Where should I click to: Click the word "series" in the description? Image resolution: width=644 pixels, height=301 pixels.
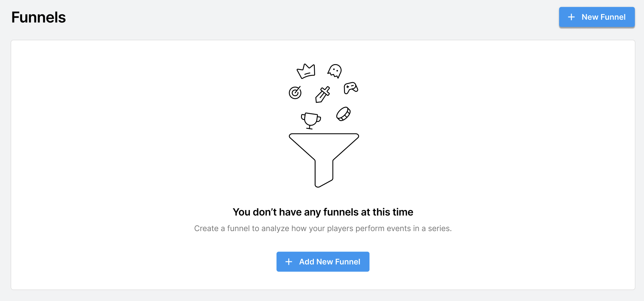point(439,228)
